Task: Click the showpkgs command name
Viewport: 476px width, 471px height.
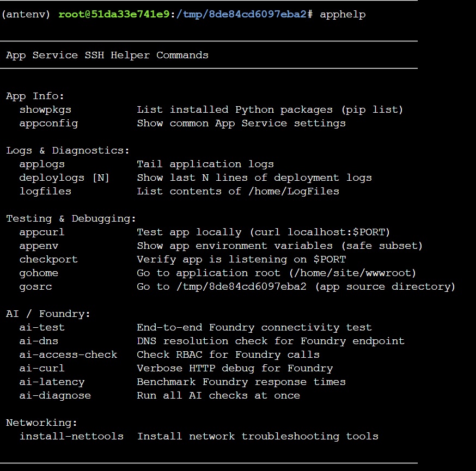Action: tap(45, 110)
